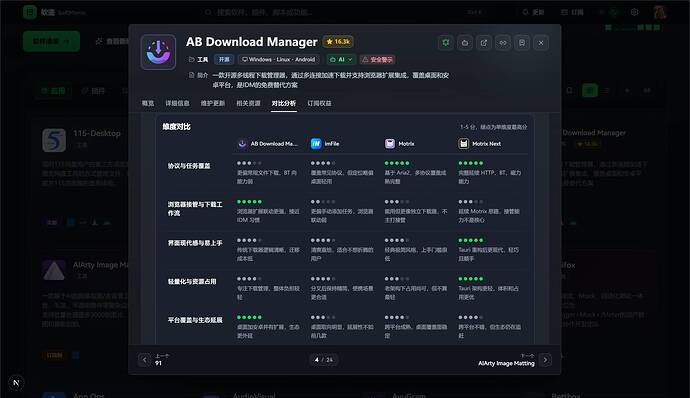The image size is (690, 398).
Task: Click the Motrix Next icon in comparison header
Action: (463, 144)
